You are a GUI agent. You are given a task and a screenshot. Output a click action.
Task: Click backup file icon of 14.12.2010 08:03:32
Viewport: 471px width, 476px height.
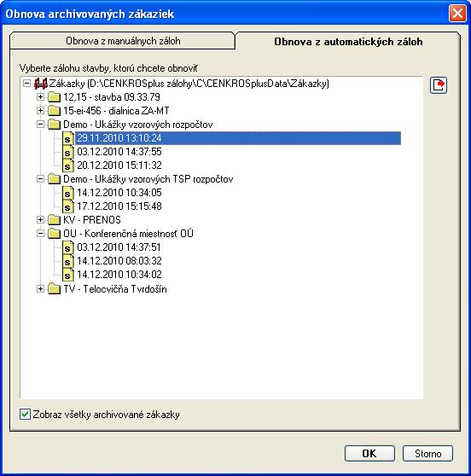click(68, 261)
